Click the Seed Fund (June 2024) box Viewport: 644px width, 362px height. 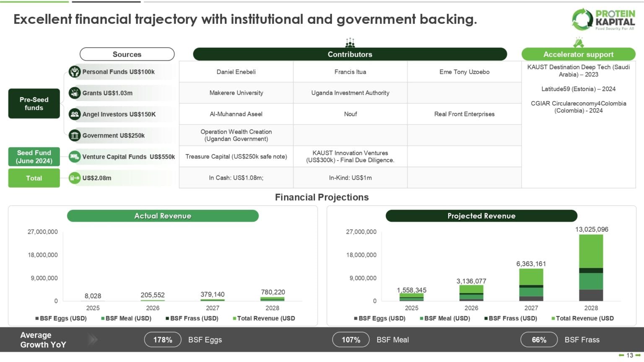coord(34,157)
